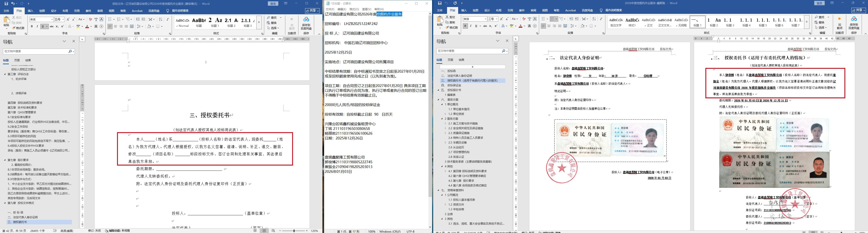
Task: Open the Paste options arrow in left Word
Action: click(x=6, y=29)
